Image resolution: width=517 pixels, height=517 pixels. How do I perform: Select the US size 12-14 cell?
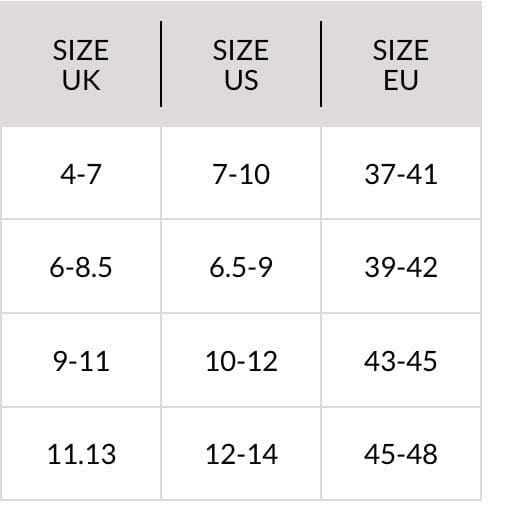[x=241, y=454]
